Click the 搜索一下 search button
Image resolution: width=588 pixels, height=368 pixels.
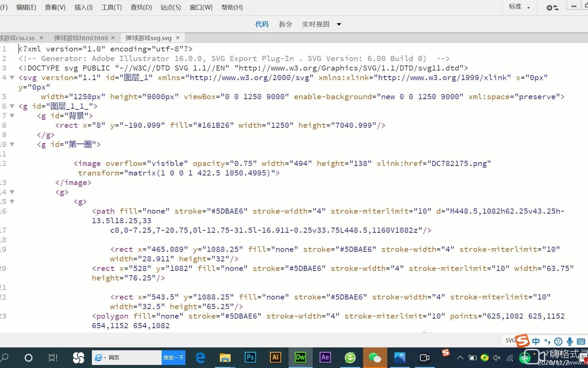[x=173, y=357]
